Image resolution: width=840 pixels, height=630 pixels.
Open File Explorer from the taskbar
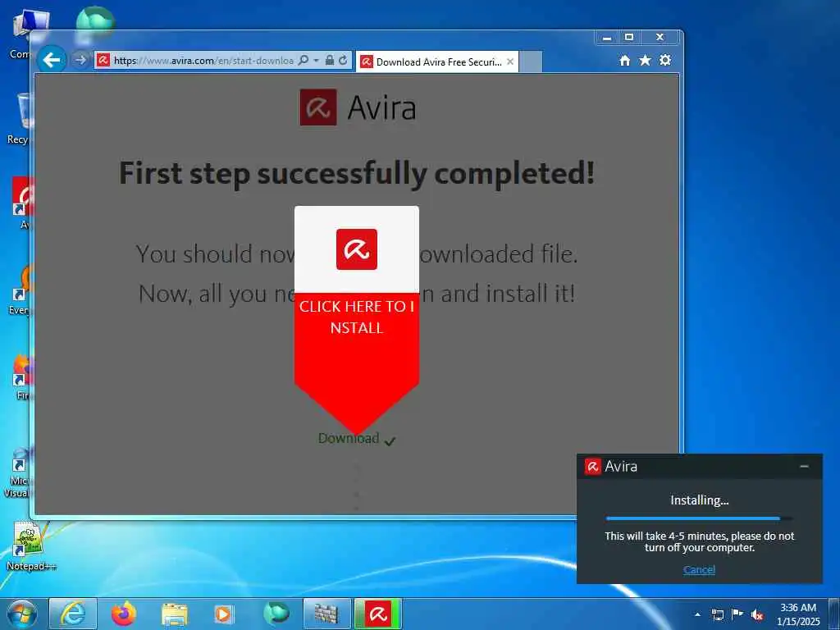tap(174, 614)
